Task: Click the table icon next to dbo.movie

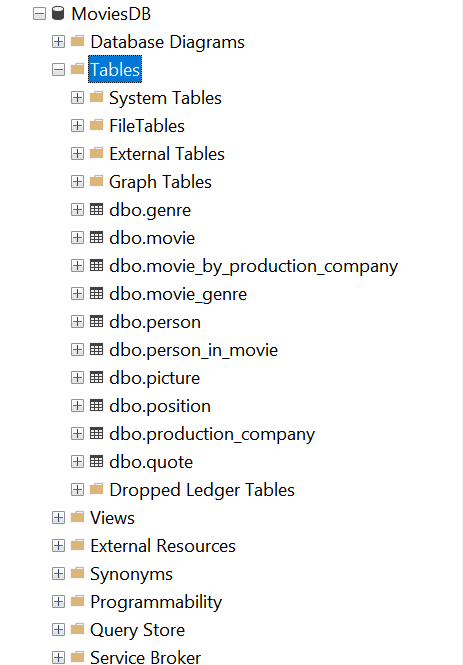Action: pos(96,237)
